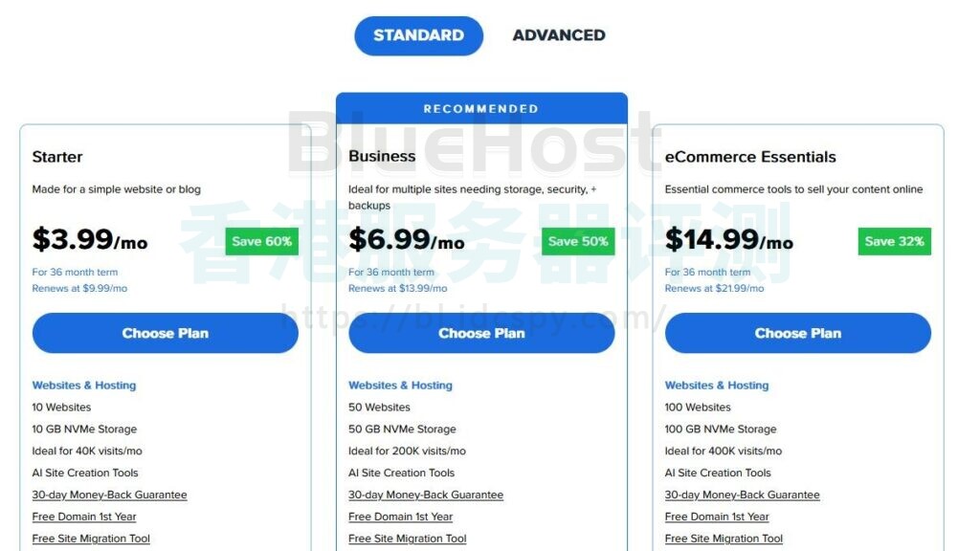Choose the eCommerce Essentials plan

tap(798, 333)
